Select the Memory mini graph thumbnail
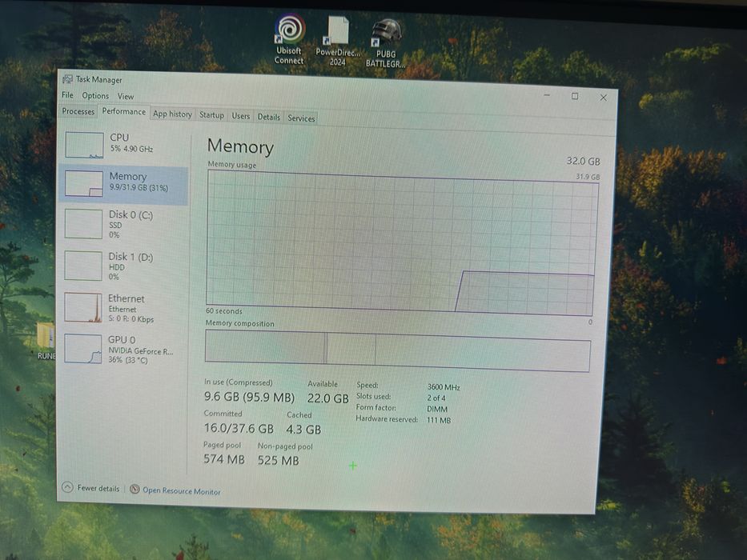This screenshot has height=560, width=747. 84,184
